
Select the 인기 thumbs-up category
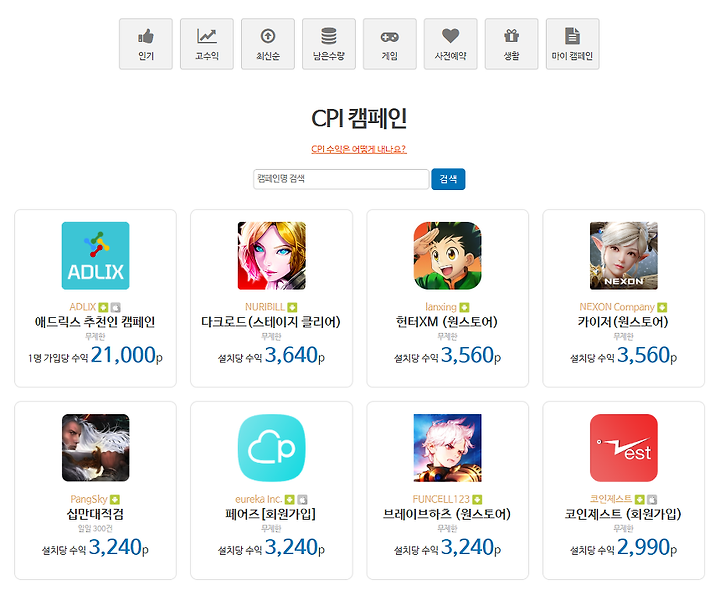coord(146,44)
